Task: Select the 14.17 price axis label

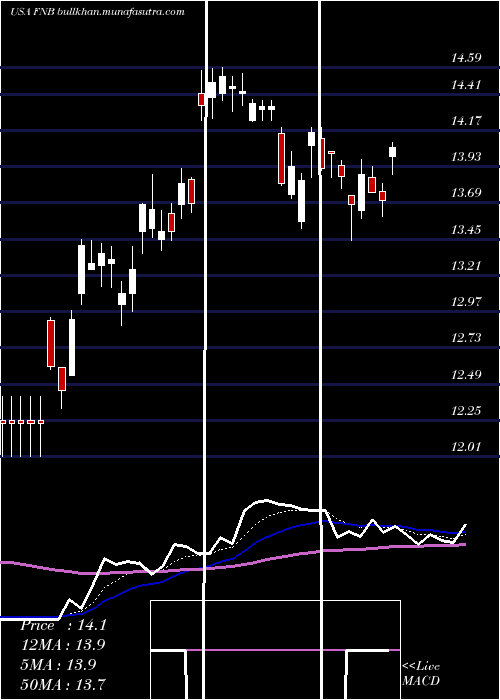Action: pyautogui.click(x=466, y=121)
